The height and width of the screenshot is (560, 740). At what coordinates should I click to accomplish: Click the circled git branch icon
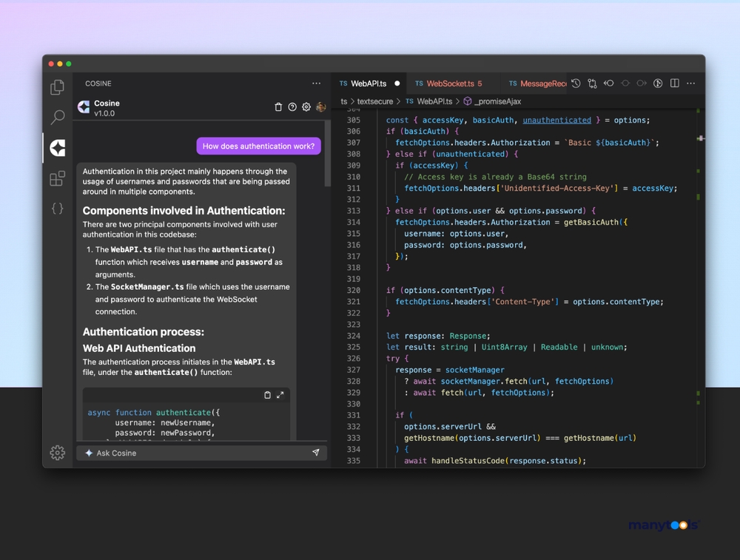tap(658, 84)
